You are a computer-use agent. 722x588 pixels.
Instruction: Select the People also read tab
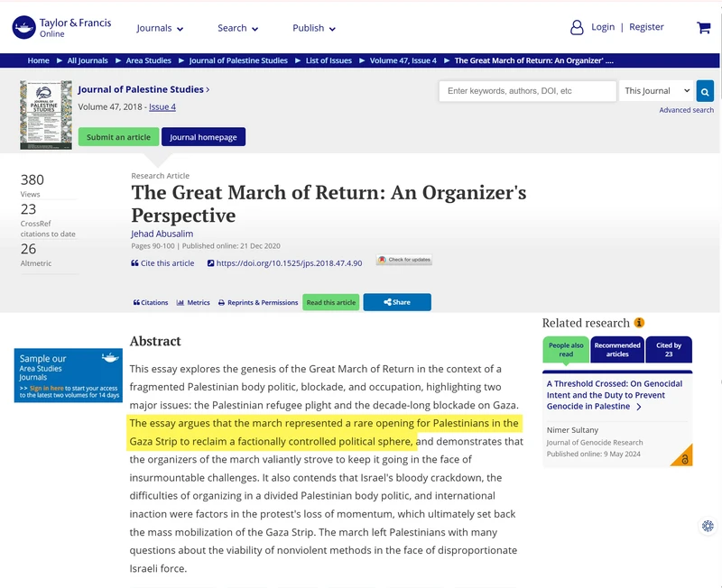pos(566,350)
